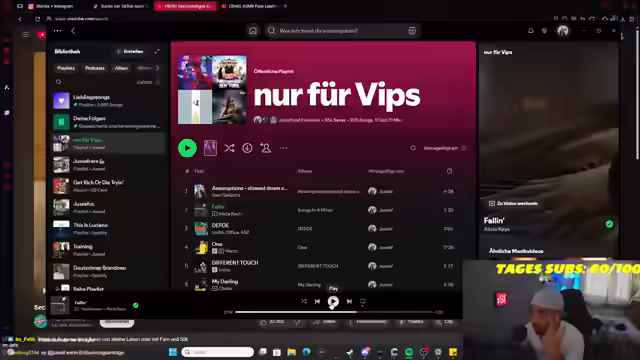Open Get Rich Or Die Tryin' album
The width and height of the screenshot is (640, 360).
click(x=108, y=186)
